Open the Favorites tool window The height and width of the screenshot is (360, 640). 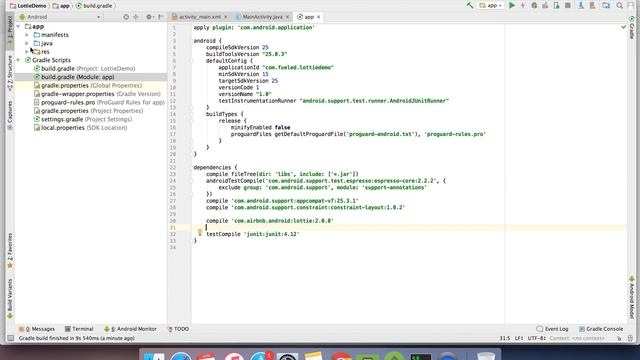click(x=10, y=250)
